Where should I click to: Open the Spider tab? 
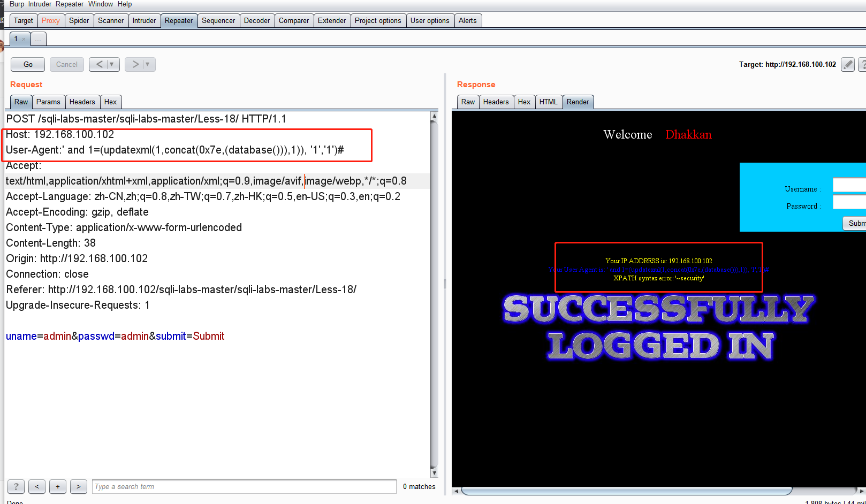79,21
